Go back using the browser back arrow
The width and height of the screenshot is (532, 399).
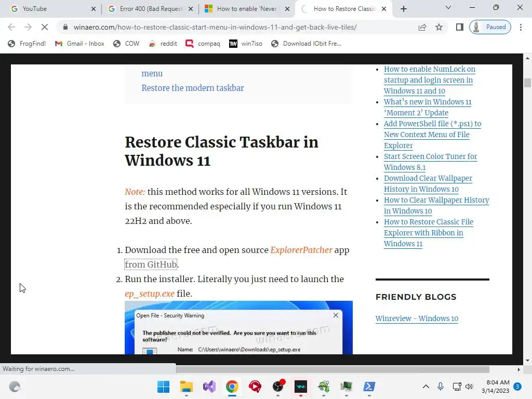click(11, 27)
